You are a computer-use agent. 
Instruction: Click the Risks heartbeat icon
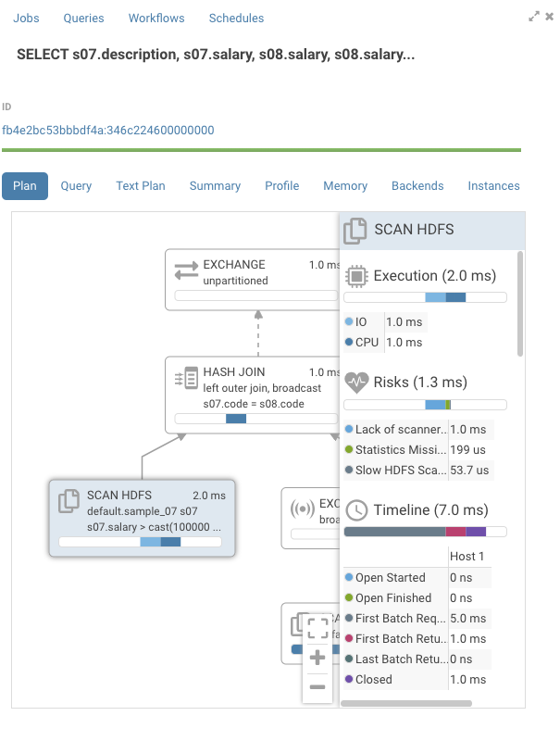pos(356,383)
